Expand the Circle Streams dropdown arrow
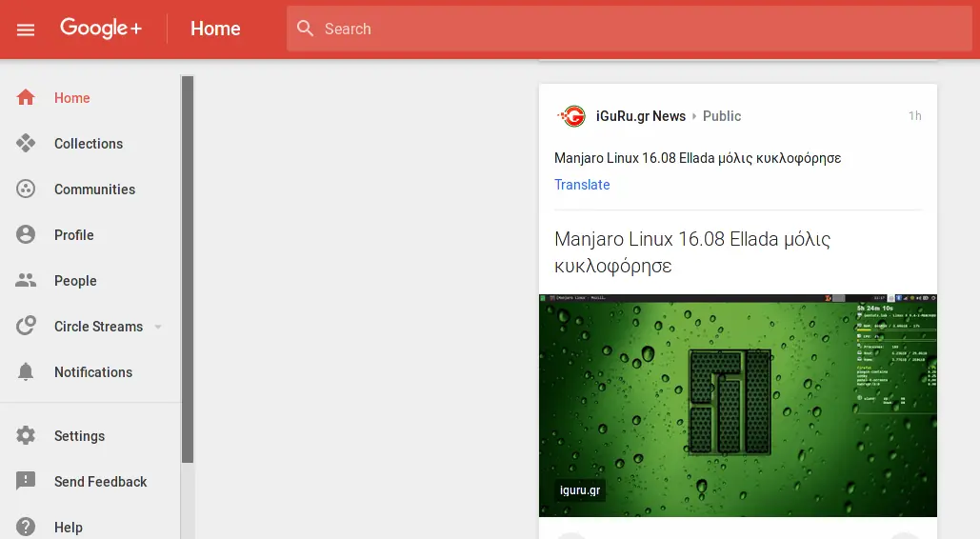Viewport: 980px width, 539px height. 158,327
